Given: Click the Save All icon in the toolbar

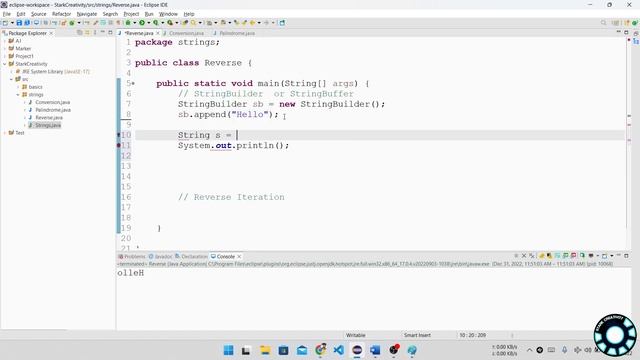Looking at the screenshot, I should 27,23.
